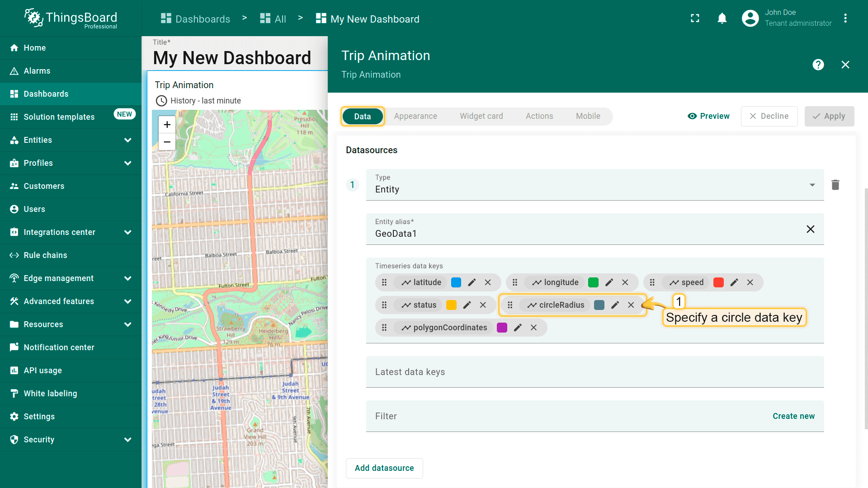Open the user options three-dot menu
This screenshot has width=868, height=488.
[845, 19]
